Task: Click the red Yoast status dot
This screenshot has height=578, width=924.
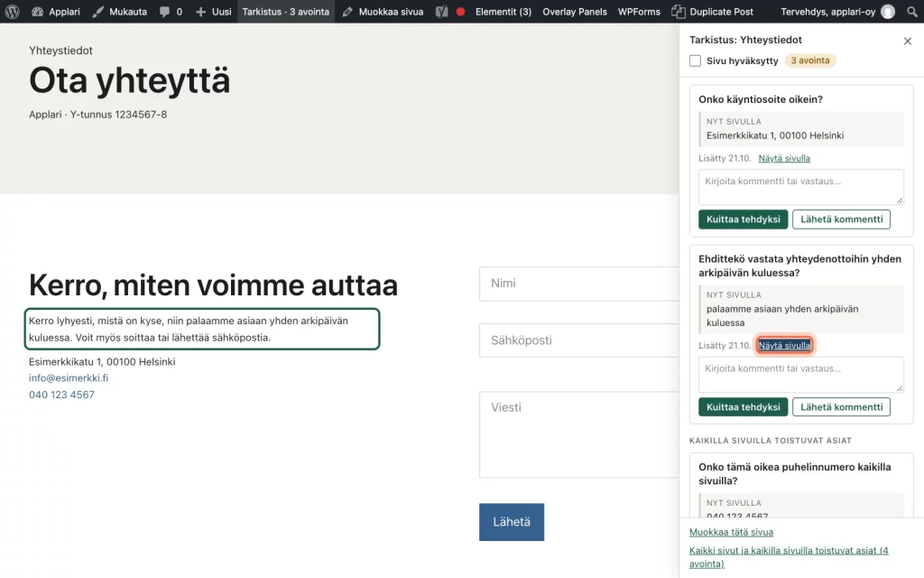Action: (x=461, y=11)
